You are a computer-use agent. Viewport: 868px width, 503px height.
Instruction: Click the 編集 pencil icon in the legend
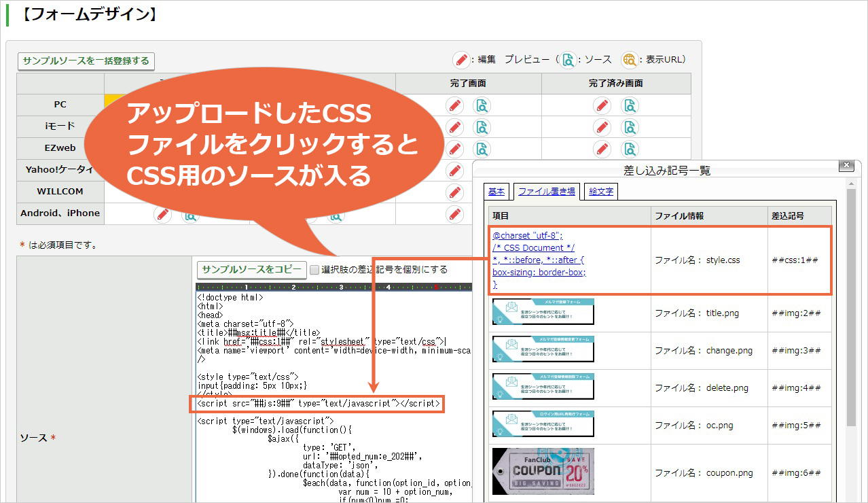click(x=462, y=60)
